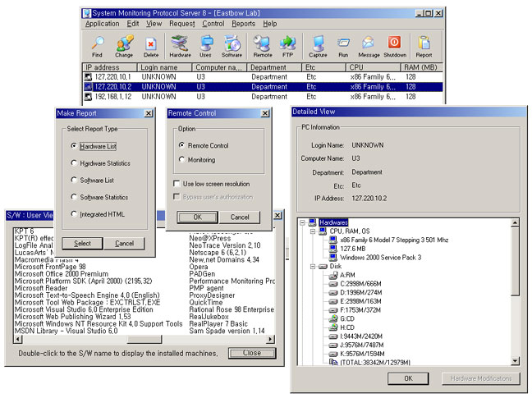Click the hardware tree scroll down arrow
532x398 pixels.
(515, 361)
